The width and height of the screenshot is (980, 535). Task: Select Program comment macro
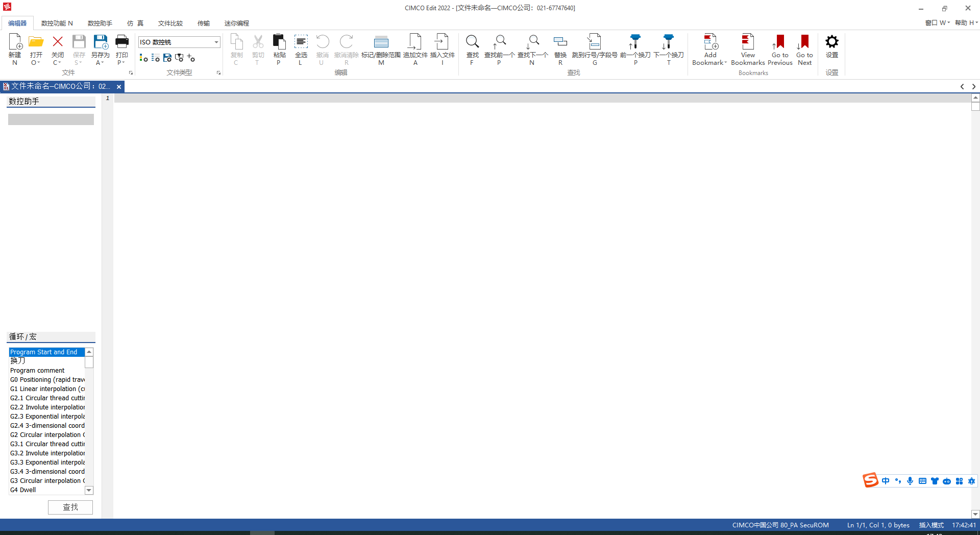(46, 370)
